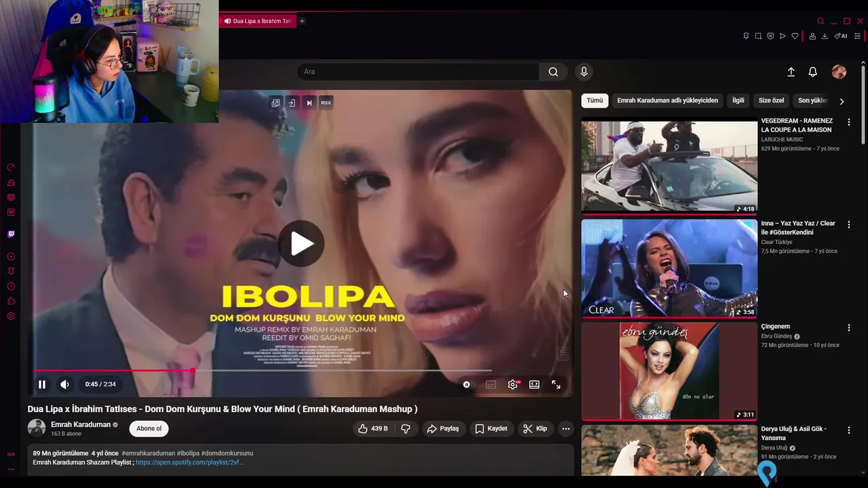Toggle subtitles captions button in player

491,384
